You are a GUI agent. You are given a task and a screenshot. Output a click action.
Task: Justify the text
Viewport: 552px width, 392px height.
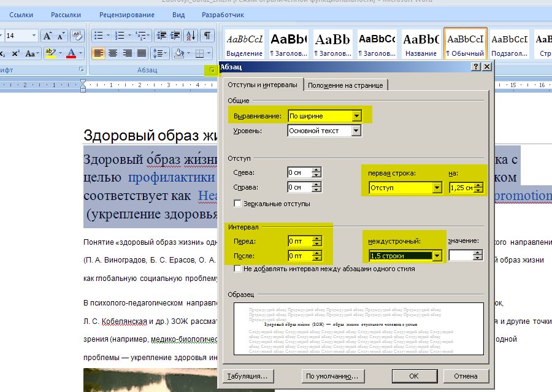click(142, 53)
